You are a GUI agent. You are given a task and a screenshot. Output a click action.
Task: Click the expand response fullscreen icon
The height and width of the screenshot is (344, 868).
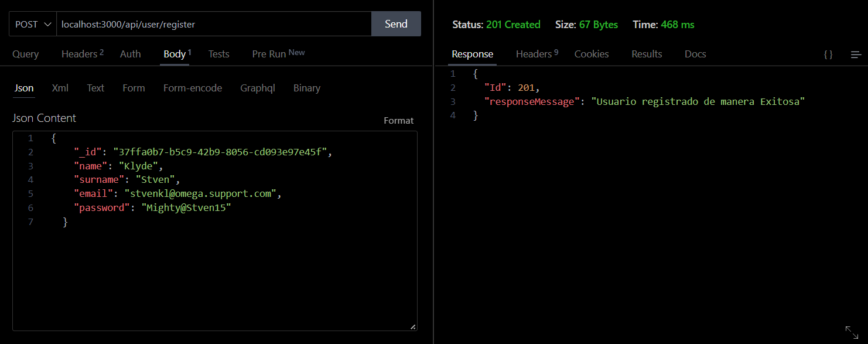pyautogui.click(x=852, y=332)
